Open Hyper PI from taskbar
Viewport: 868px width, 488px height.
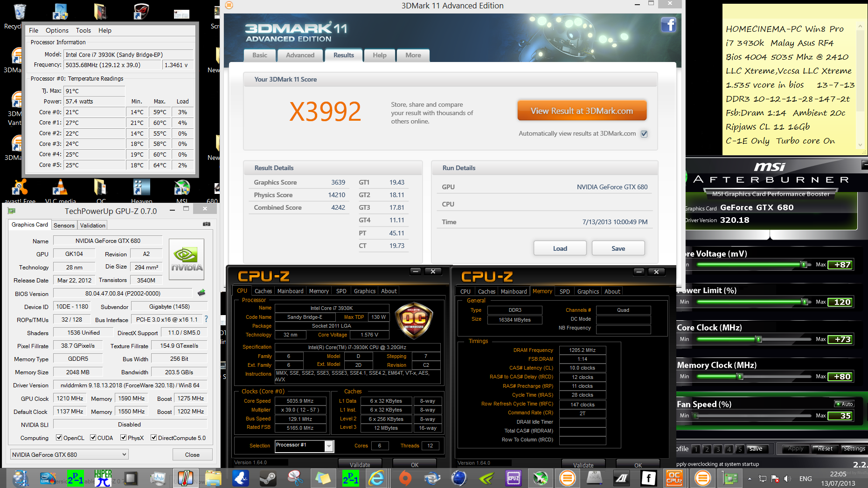[x=103, y=478]
